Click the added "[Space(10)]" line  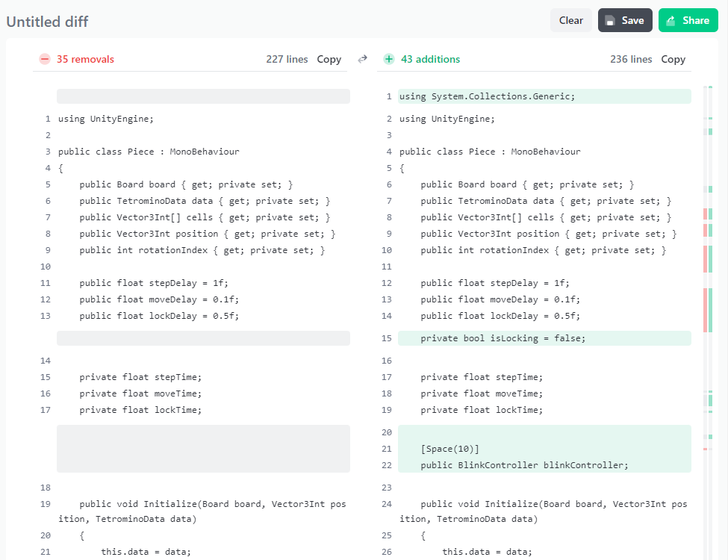pyautogui.click(x=449, y=449)
